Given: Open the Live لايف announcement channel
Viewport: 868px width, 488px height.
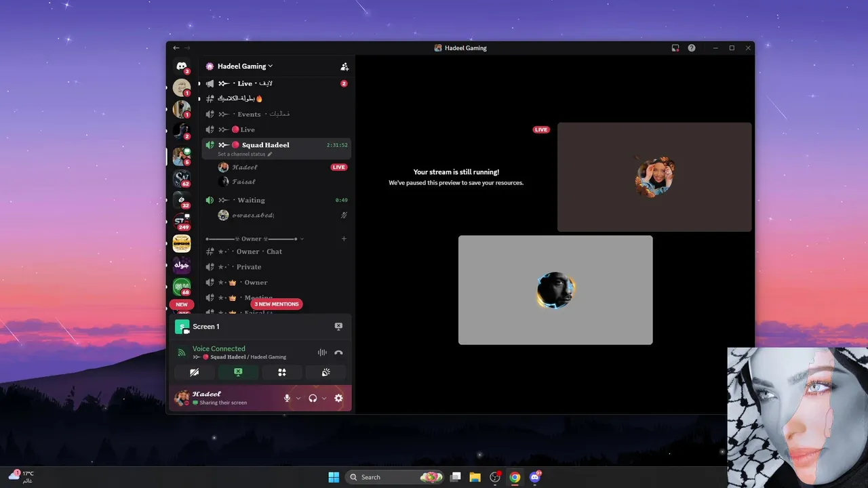Looking at the screenshot, I should (x=277, y=83).
